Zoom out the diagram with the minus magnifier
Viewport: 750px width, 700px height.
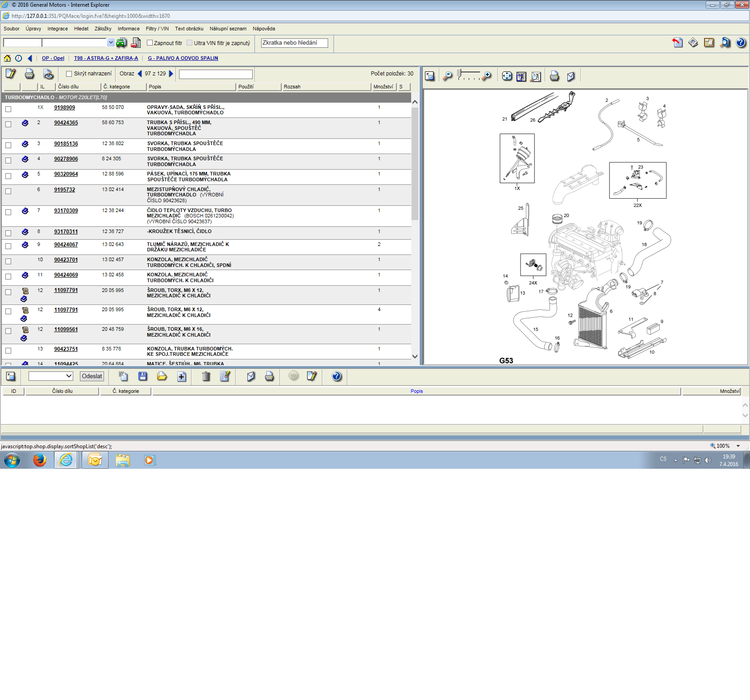[447, 76]
